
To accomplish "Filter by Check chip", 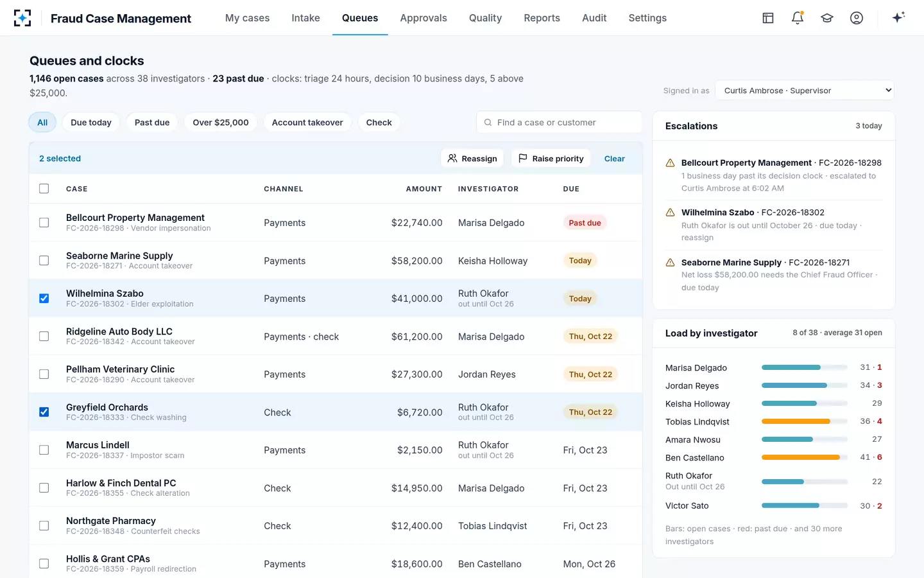I will pyautogui.click(x=379, y=122).
